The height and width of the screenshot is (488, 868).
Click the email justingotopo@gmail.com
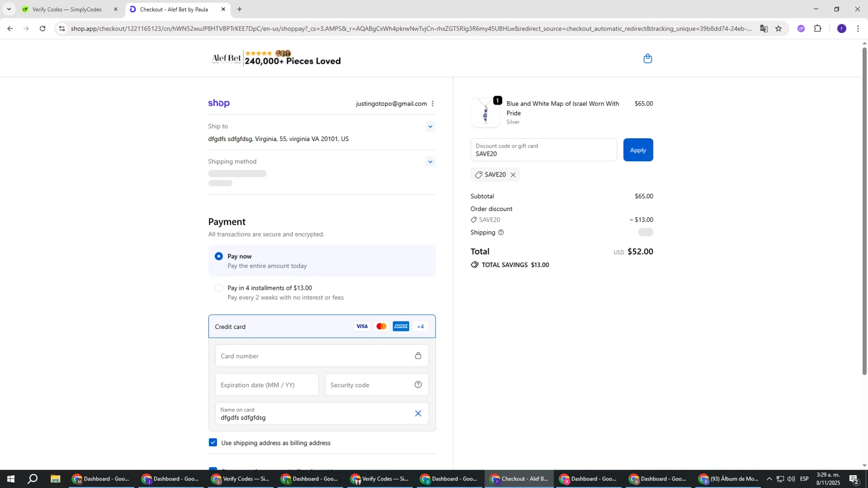click(x=391, y=104)
